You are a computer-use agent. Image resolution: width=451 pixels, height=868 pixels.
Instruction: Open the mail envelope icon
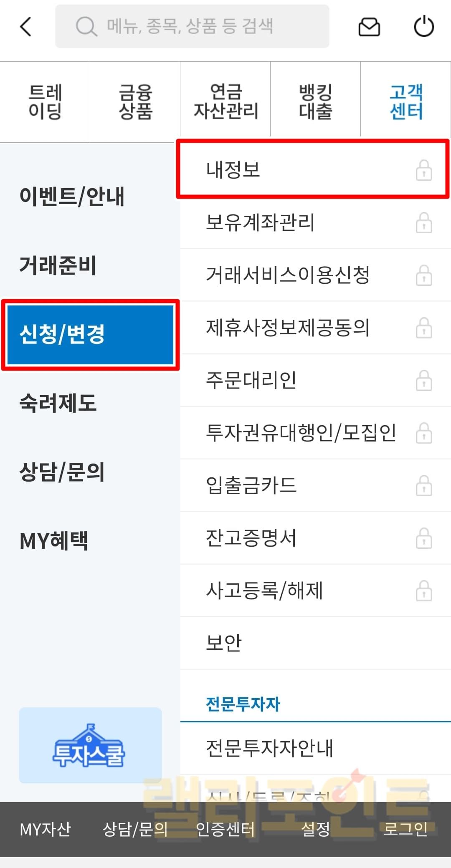(x=369, y=27)
